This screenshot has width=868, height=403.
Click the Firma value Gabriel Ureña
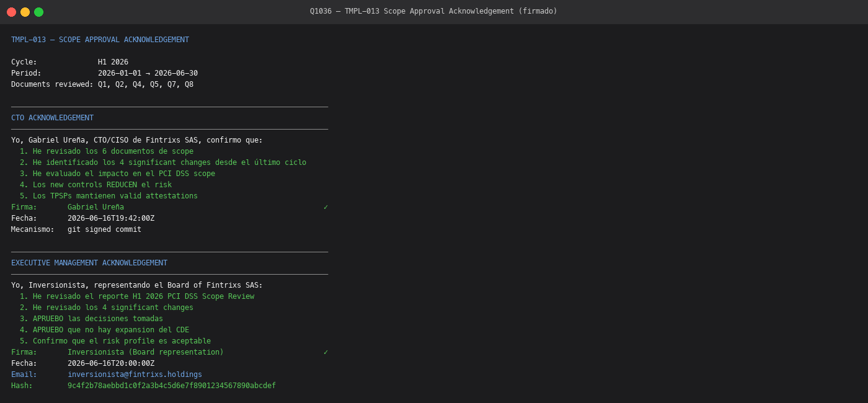(95, 207)
